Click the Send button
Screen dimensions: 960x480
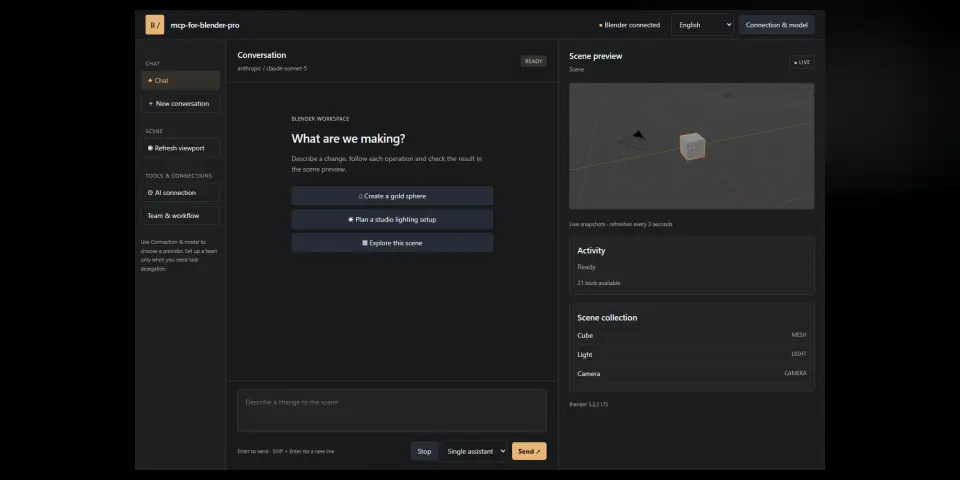click(x=529, y=451)
